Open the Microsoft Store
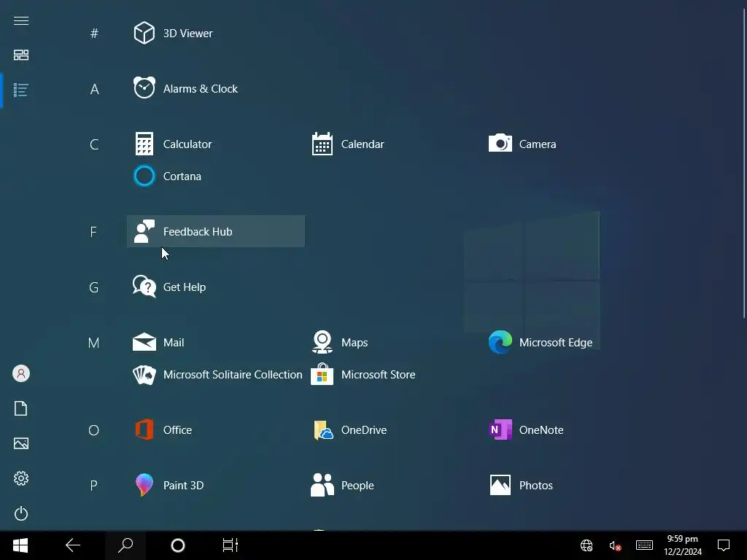747x560 pixels. point(394,375)
